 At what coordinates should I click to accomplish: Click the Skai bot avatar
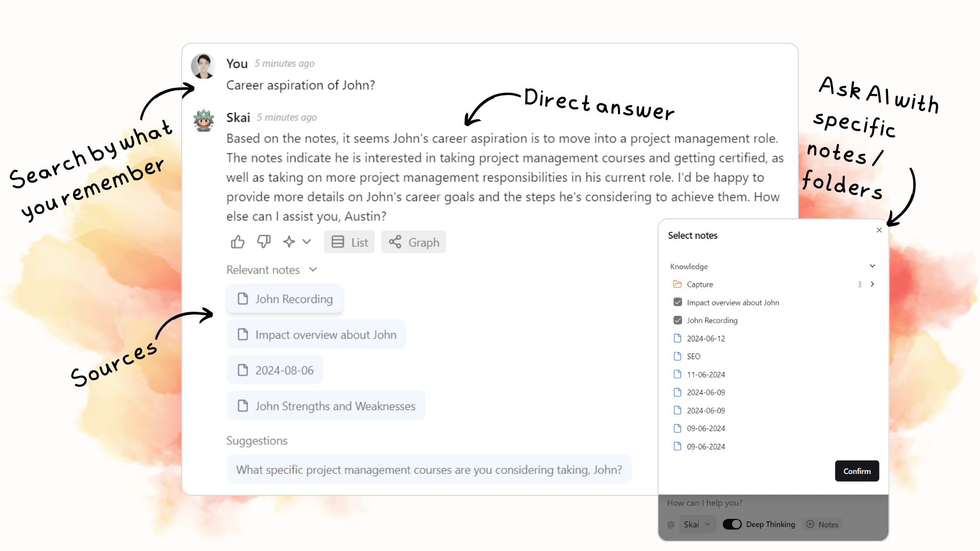[x=204, y=120]
